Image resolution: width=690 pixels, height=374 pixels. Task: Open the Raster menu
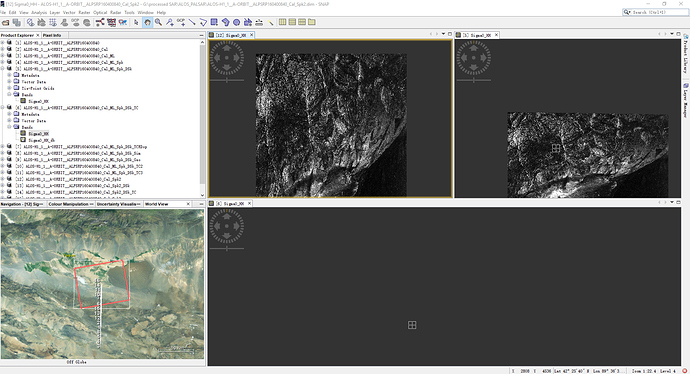[x=84, y=12]
